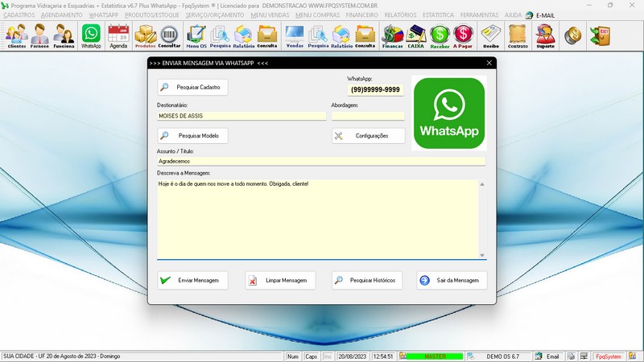
Task: Close the Enviar Mensagem via WhatsApp dialog
Action: (489, 63)
